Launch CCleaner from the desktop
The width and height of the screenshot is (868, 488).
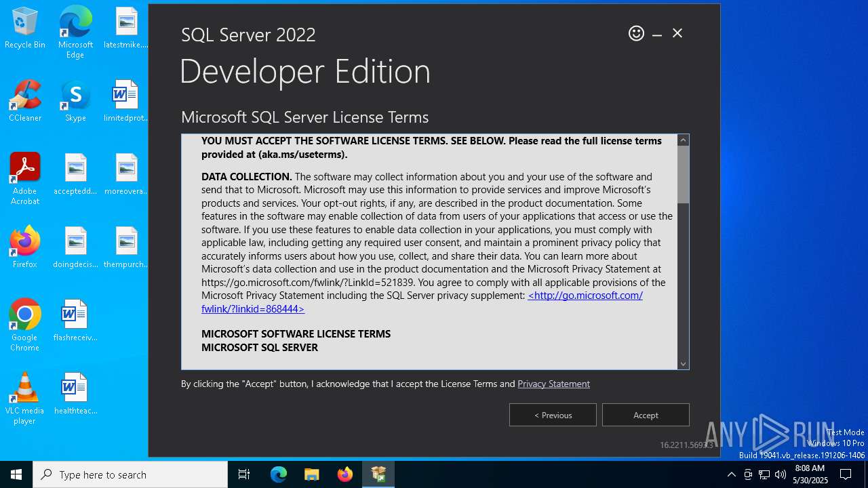(25, 102)
